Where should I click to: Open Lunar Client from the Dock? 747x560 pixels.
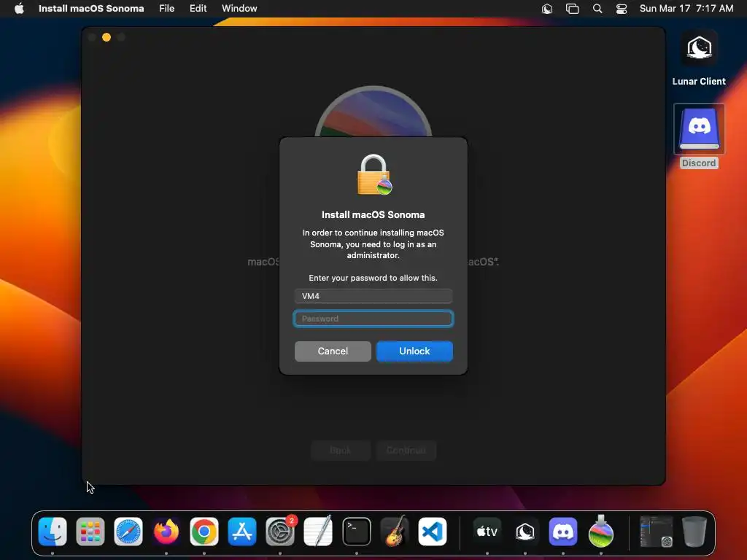pyautogui.click(x=525, y=532)
